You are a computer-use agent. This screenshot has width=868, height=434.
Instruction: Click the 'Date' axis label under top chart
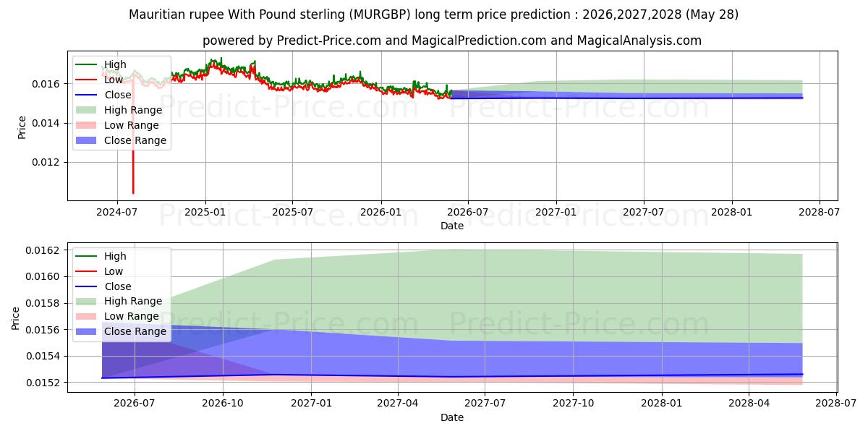click(452, 226)
